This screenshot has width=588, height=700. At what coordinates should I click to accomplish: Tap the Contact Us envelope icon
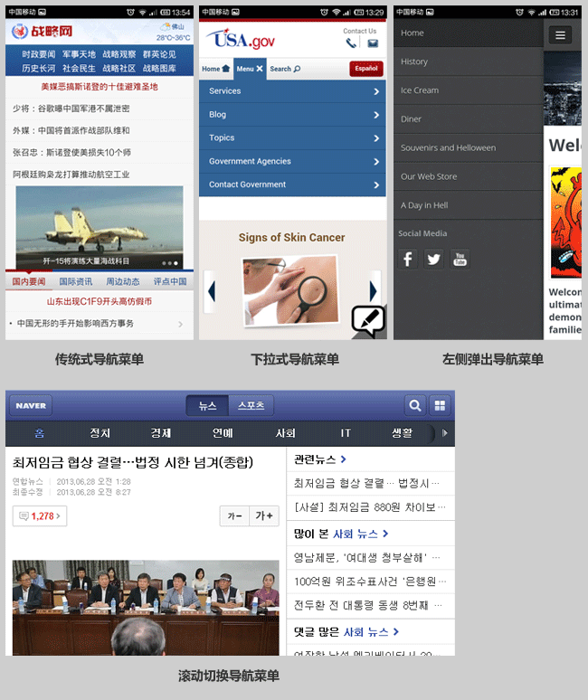click(373, 43)
